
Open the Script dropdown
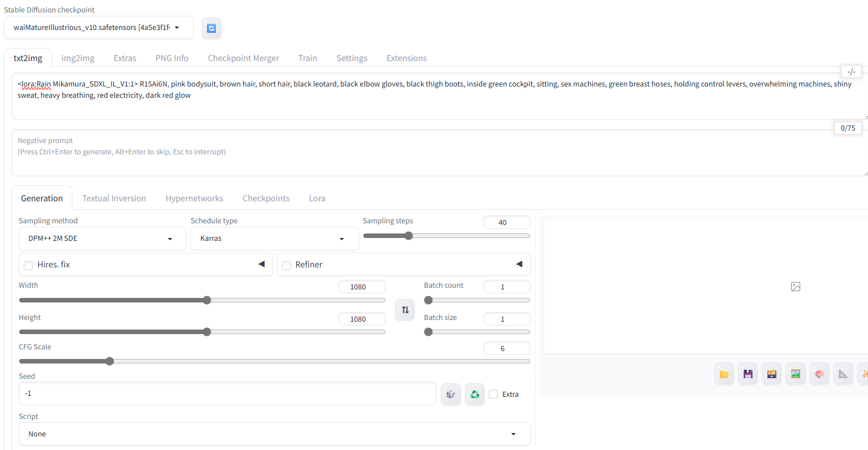275,434
